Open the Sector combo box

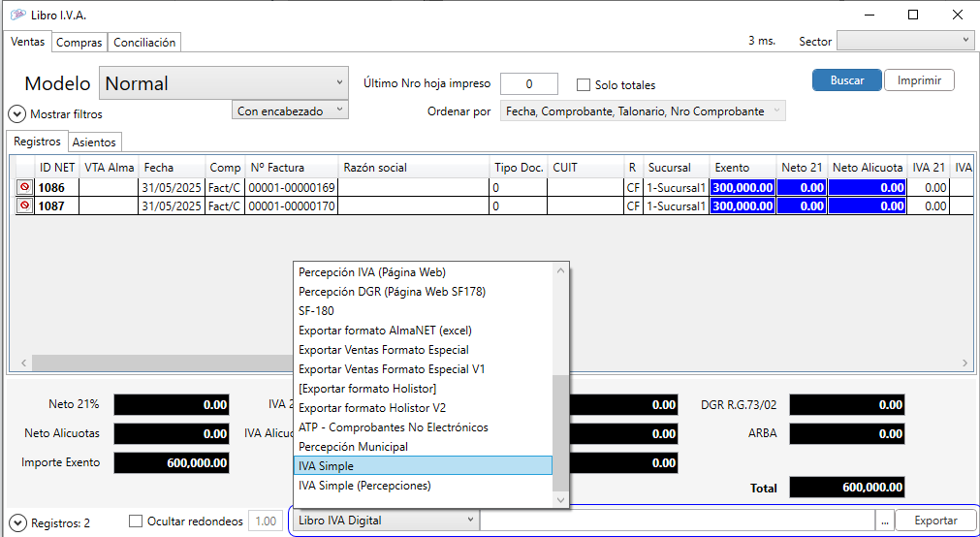(x=904, y=41)
